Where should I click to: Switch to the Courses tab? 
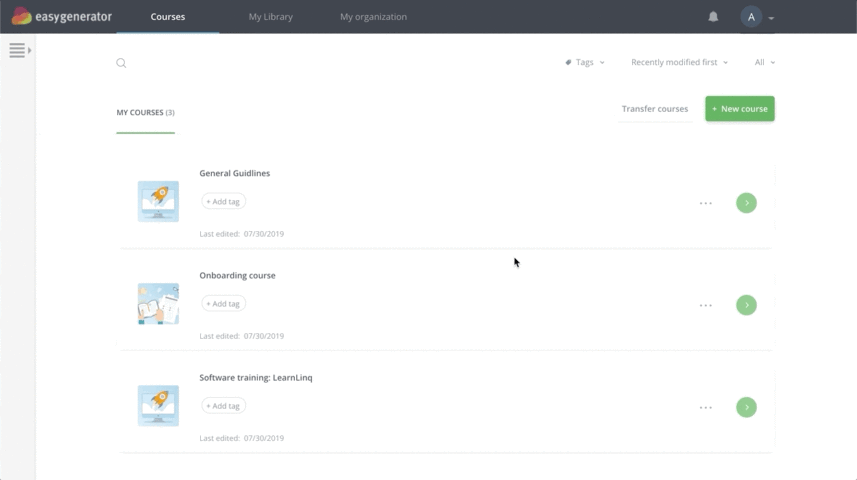[168, 17]
